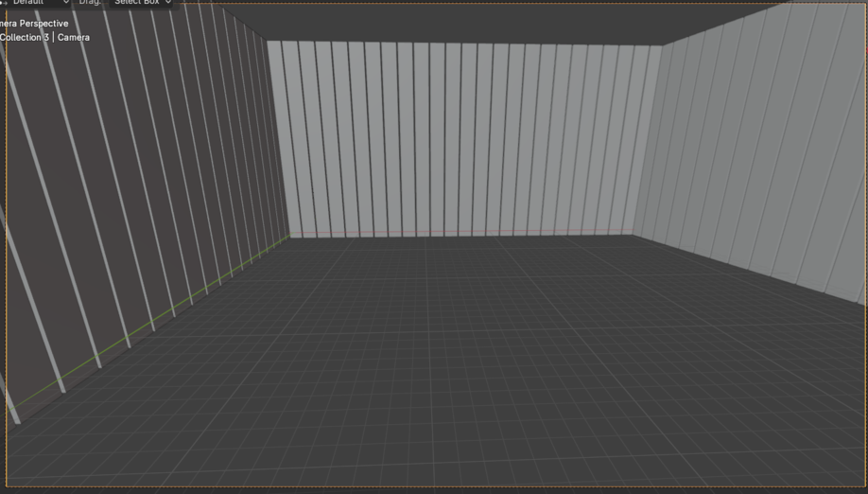Click the Camera Perspective view label
Image resolution: width=868 pixels, height=494 pixels.
tap(34, 24)
